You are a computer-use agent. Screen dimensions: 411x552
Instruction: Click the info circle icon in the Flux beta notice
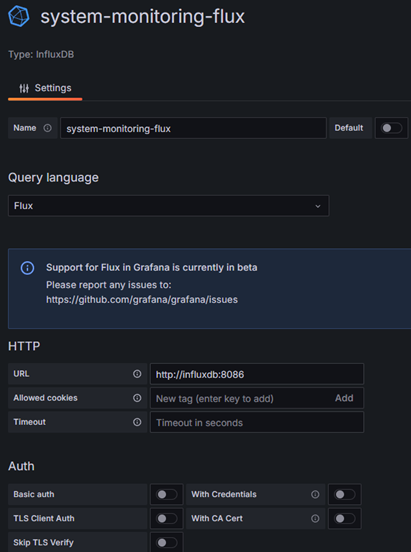(x=27, y=268)
